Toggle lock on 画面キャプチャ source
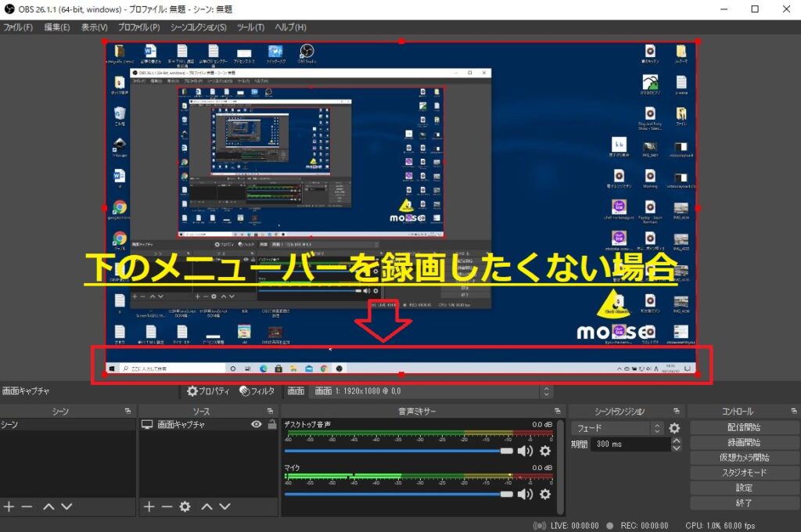This screenshot has width=801, height=532. pos(271,424)
